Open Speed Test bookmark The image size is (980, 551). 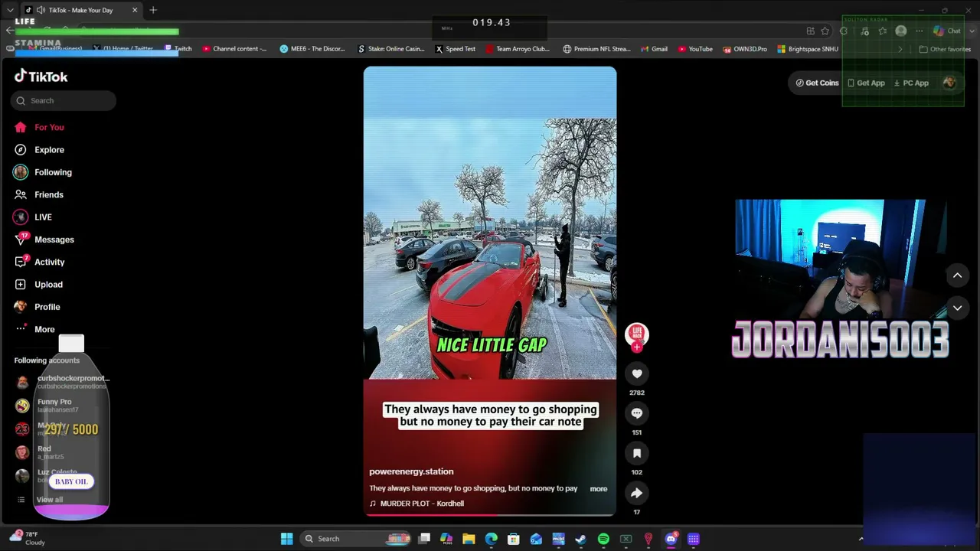(456, 49)
